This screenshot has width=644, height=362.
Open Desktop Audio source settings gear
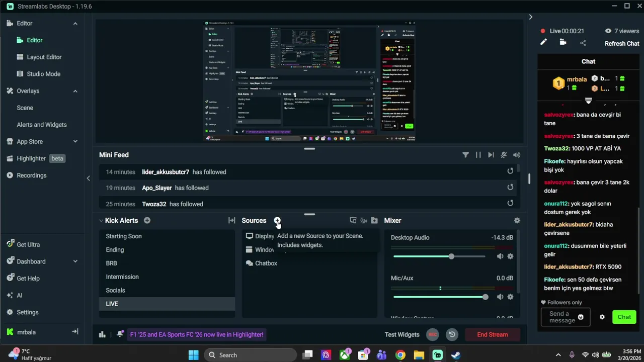[510, 256]
